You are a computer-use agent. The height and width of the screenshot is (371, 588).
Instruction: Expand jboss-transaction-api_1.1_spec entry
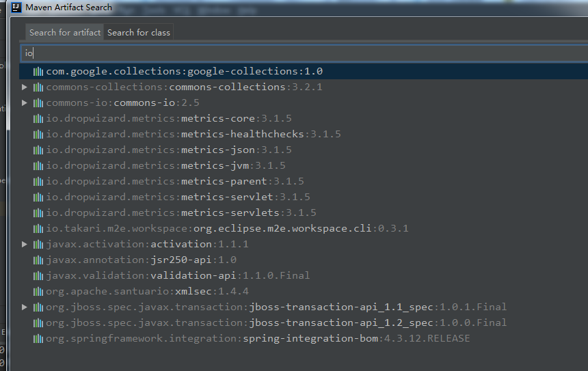tap(25, 307)
